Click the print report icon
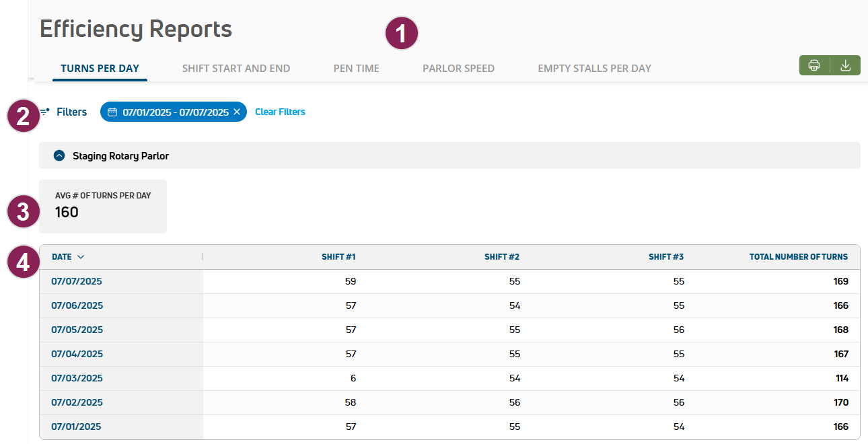Screen dimensions: 868x444 [x=814, y=65]
